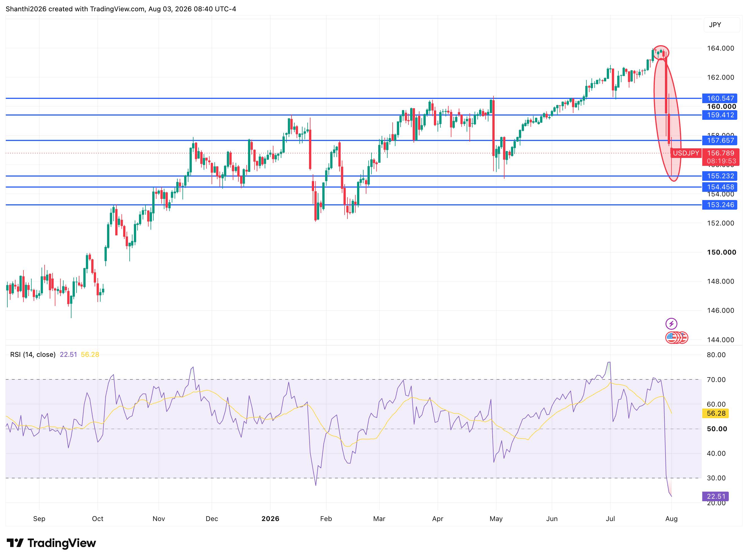The image size is (748, 560).
Task: Click the May label on time axis
Action: (496, 519)
